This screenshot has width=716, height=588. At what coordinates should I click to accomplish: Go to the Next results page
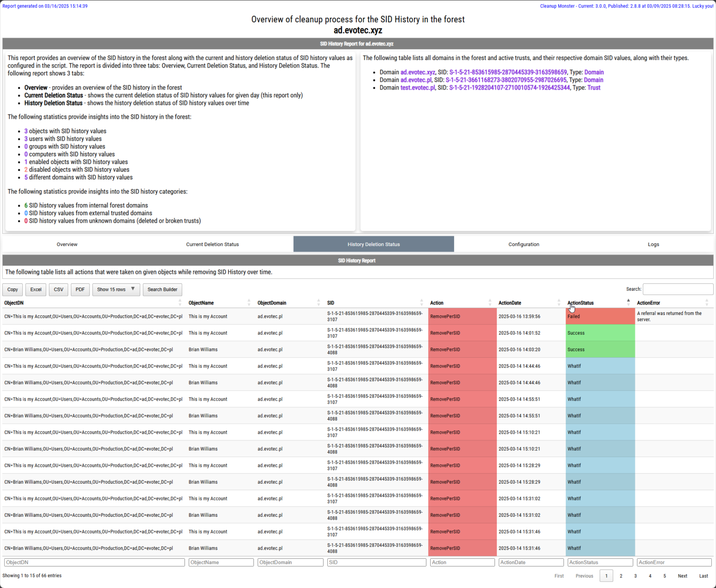click(682, 576)
